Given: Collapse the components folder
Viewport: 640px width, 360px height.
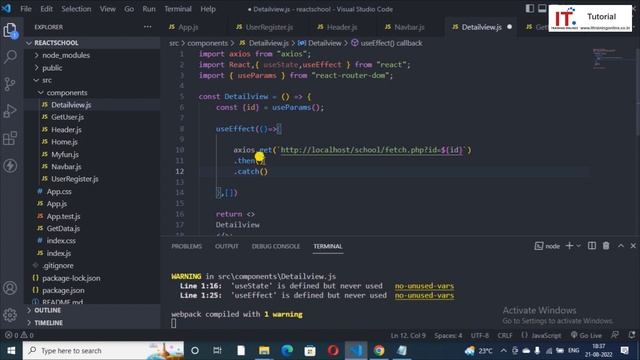Looking at the screenshot, I should [x=67, y=93].
